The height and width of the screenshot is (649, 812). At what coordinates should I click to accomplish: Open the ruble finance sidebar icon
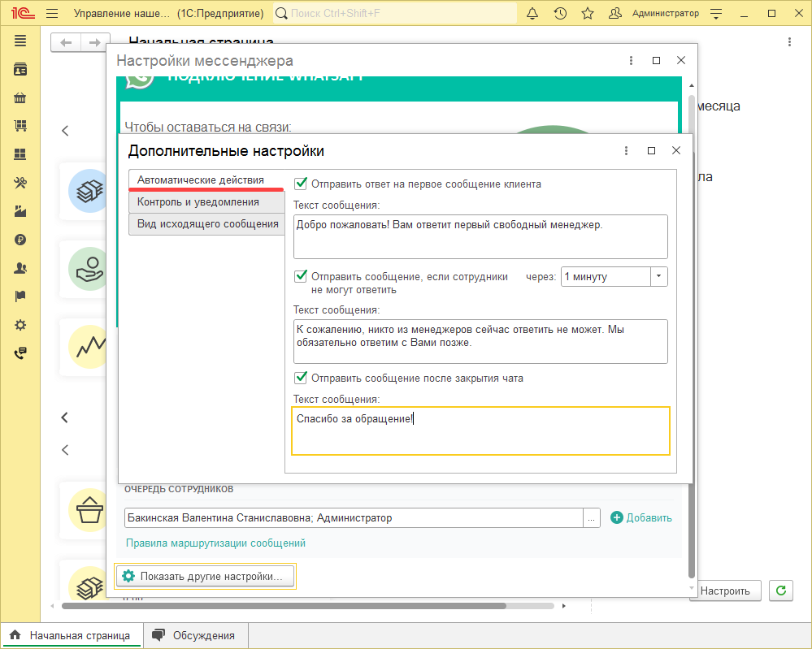20,240
